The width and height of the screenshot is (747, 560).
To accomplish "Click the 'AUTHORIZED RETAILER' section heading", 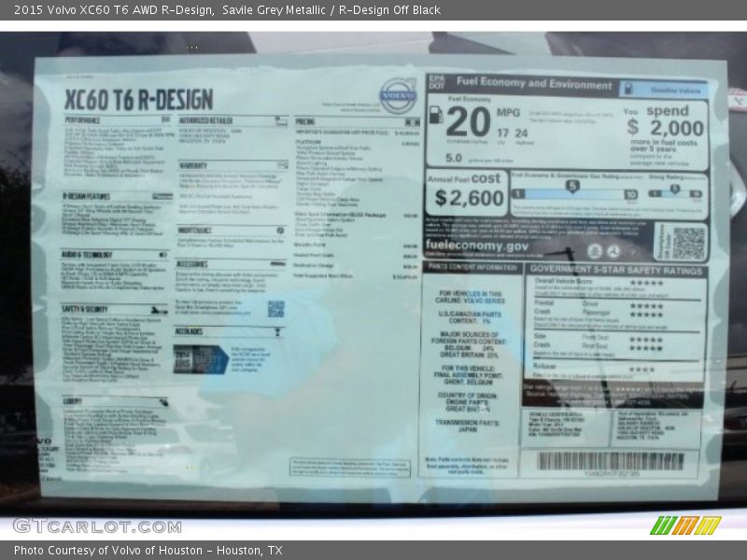I will point(205,120).
